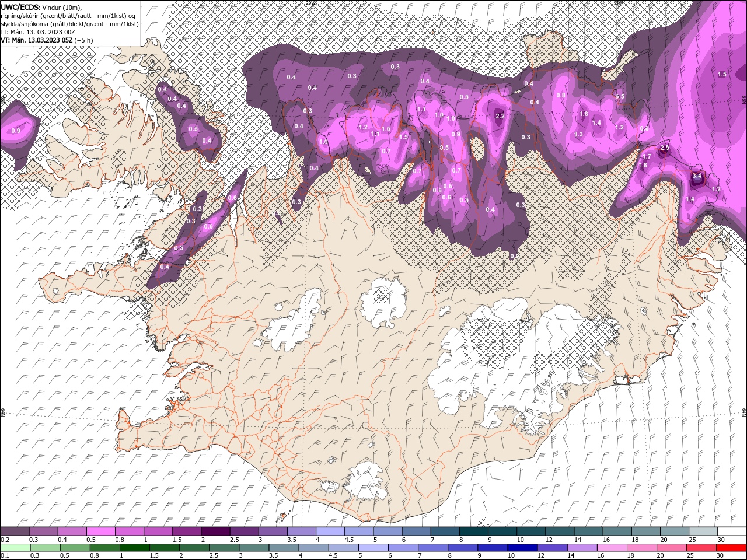Click the hot pink 20 rain swatch

coord(672,548)
